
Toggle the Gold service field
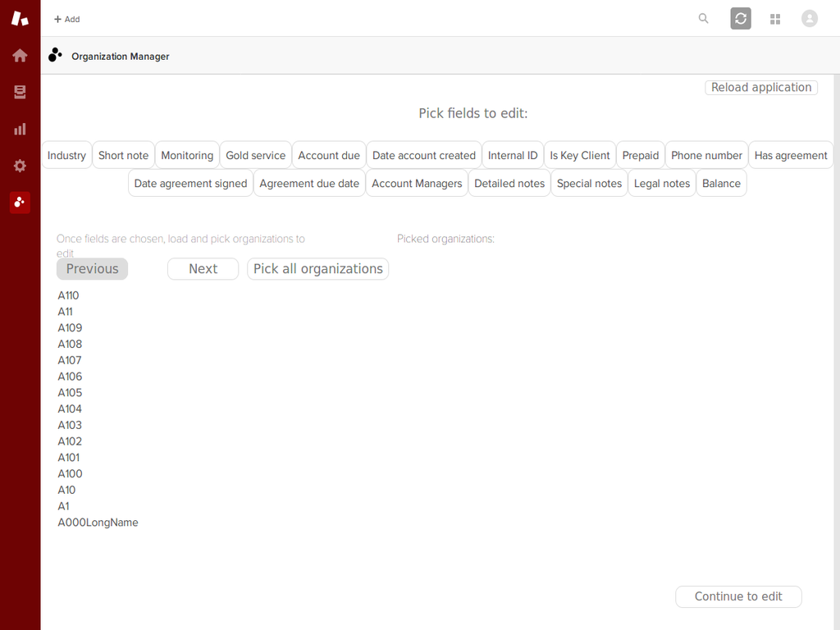pos(255,155)
